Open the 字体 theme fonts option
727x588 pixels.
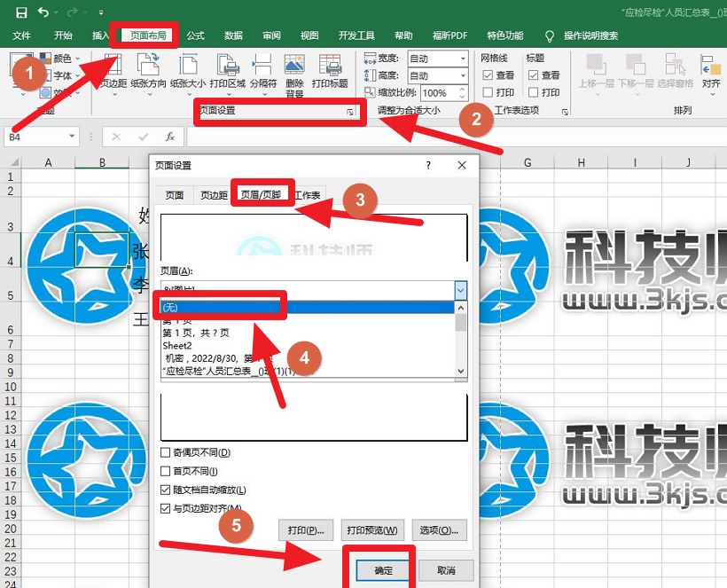(59, 75)
